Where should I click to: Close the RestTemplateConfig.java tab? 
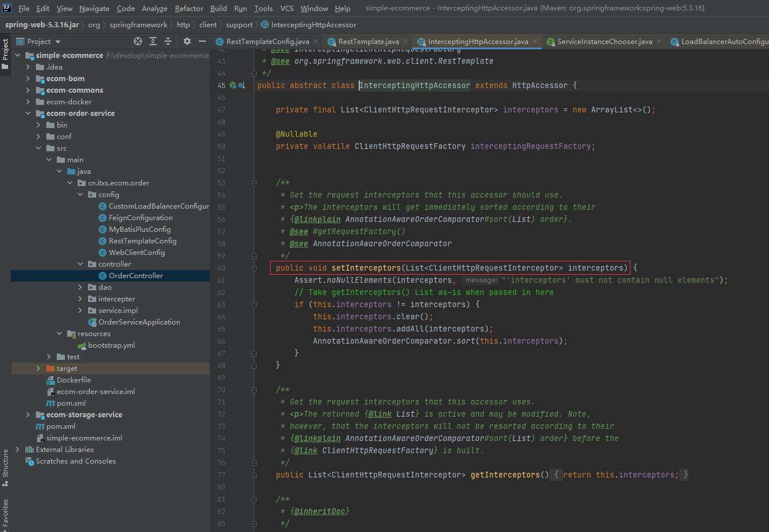point(316,42)
